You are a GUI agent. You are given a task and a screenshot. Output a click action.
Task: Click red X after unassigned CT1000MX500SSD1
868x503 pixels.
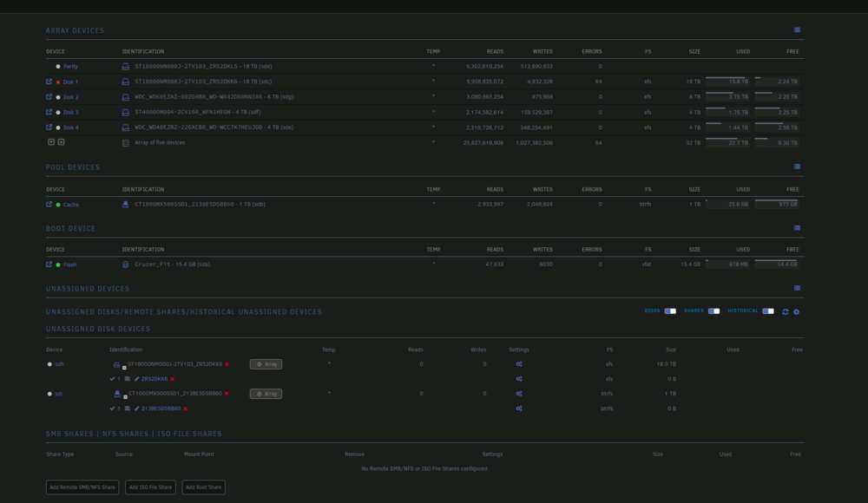(x=227, y=394)
